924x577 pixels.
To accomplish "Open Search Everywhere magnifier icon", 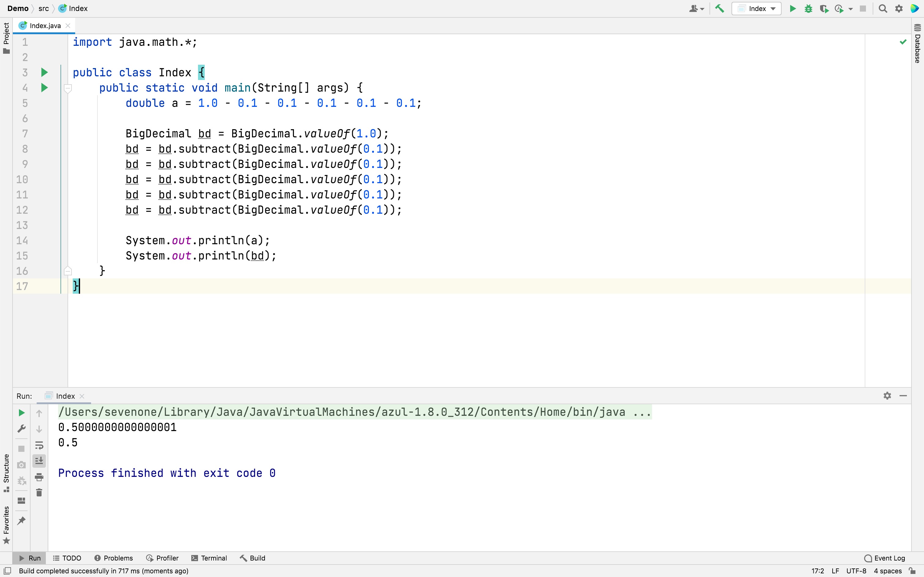I will 883,9.
